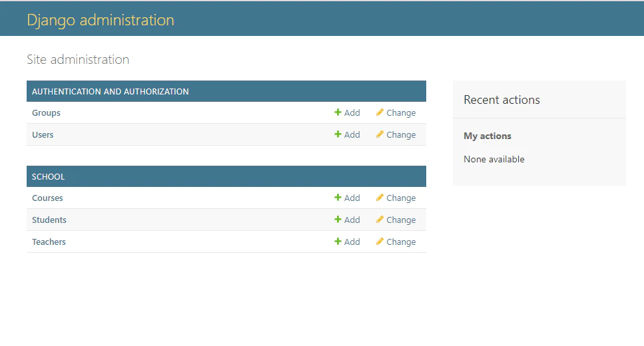Click the My actions subheading
644x346 pixels.
click(x=487, y=136)
